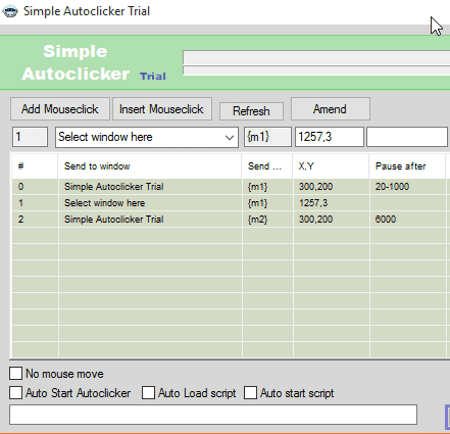Image resolution: width=450 pixels, height=434 pixels.
Task: Click the Simple Autoclicker title bar icon
Action: pos(10,11)
